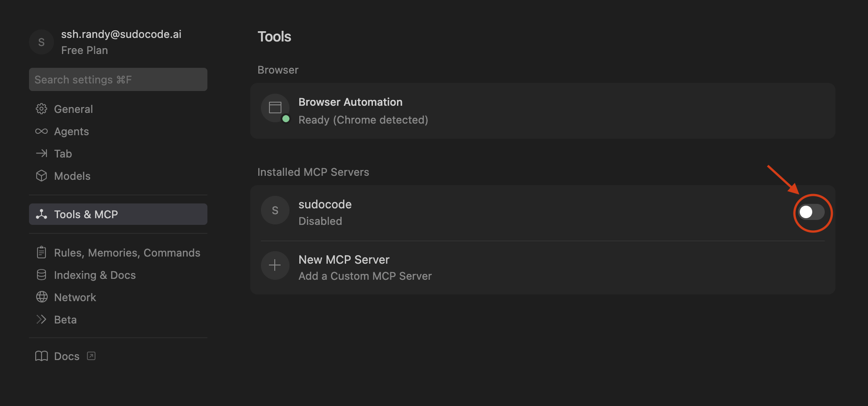Open the Docs link in sidebar
Screen dimensions: 868x406
click(66, 356)
